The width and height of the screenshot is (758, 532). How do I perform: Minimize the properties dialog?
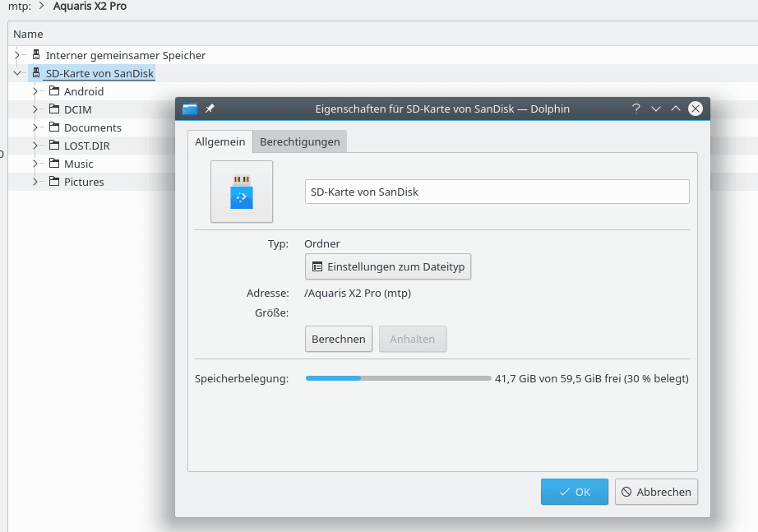pos(655,109)
